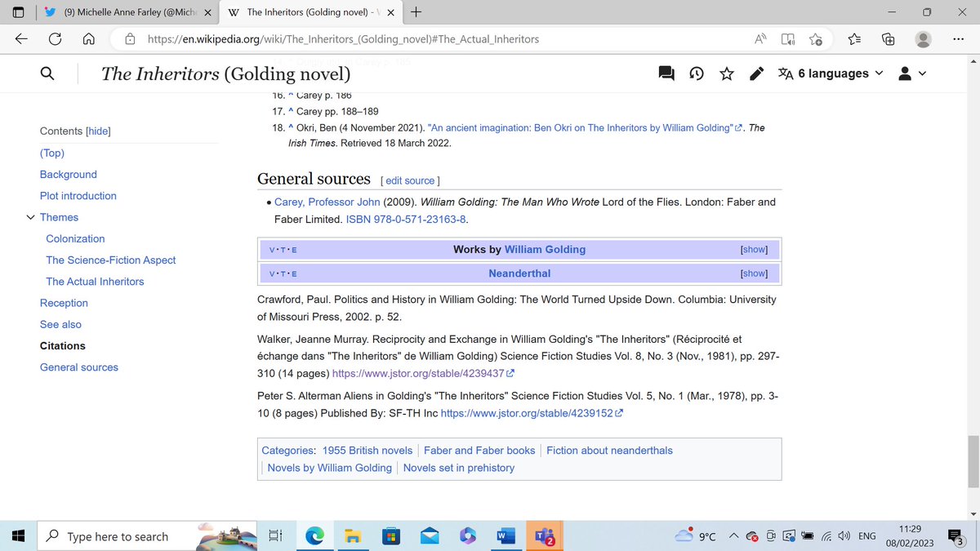This screenshot has width=980, height=551.
Task: Open the Mail app from taskbar
Action: (430, 536)
